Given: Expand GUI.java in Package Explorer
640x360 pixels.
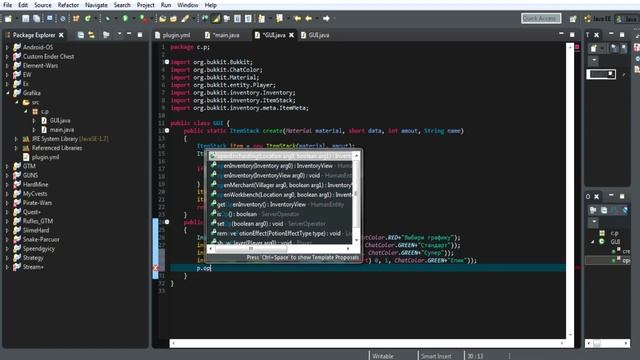Looking at the screenshot, I should (34, 120).
